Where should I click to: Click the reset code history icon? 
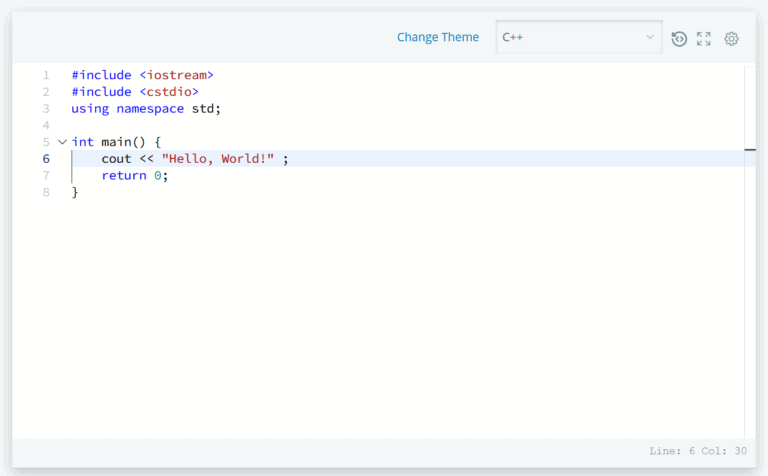coord(679,39)
